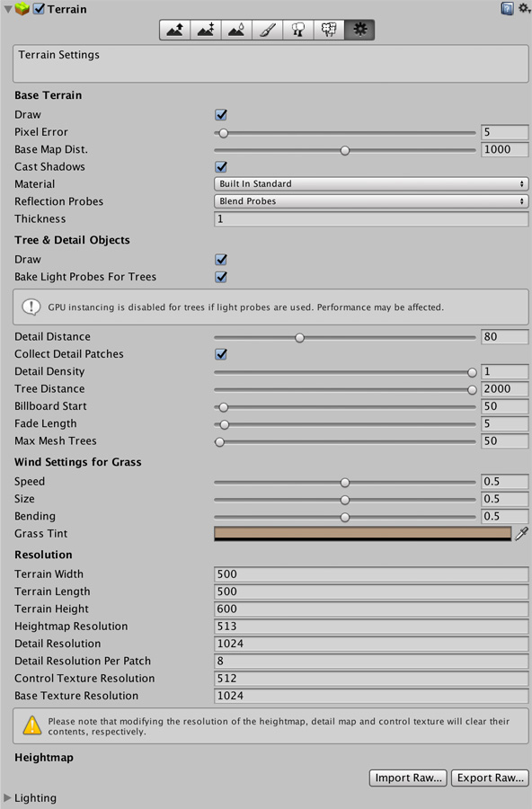532x809 pixels.
Task: Select the Place Trees tool icon
Action: pos(297,30)
